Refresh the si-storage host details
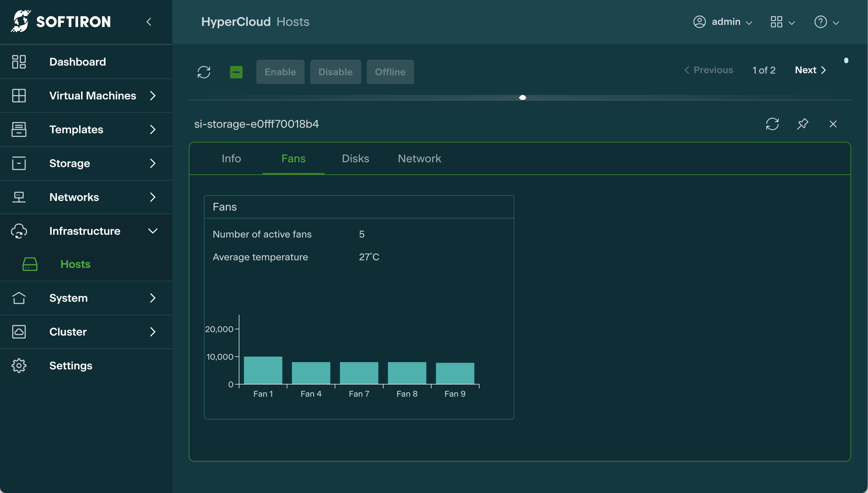 tap(772, 124)
